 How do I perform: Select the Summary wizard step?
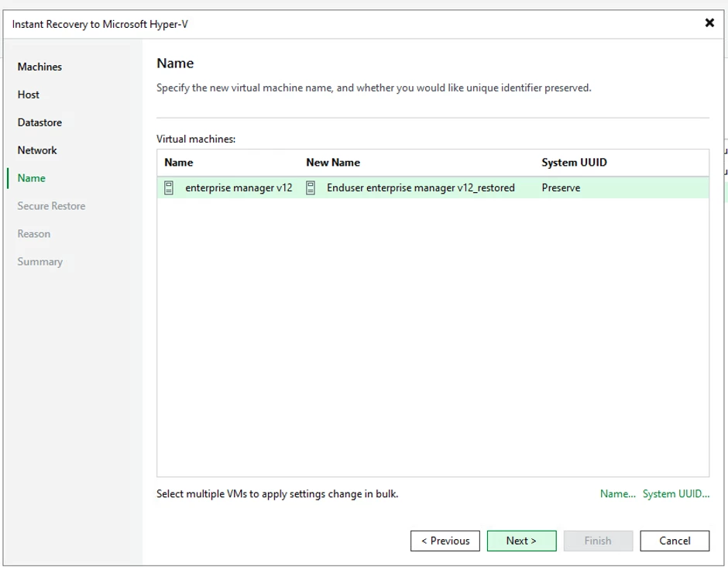(x=40, y=262)
